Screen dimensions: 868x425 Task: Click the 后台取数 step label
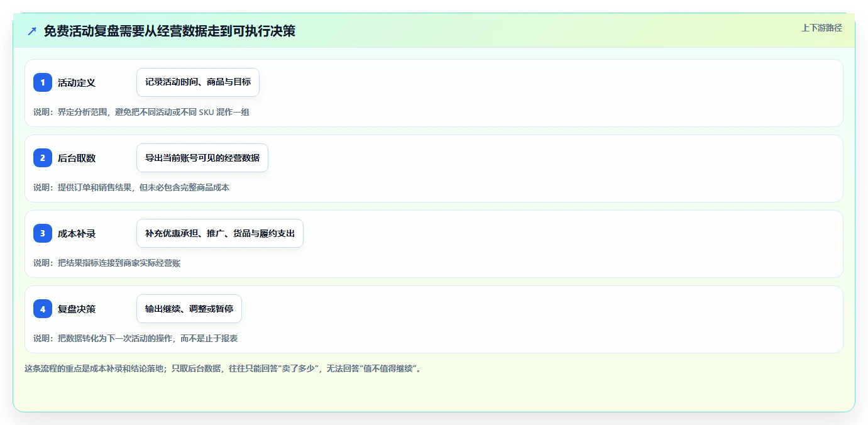pos(77,158)
